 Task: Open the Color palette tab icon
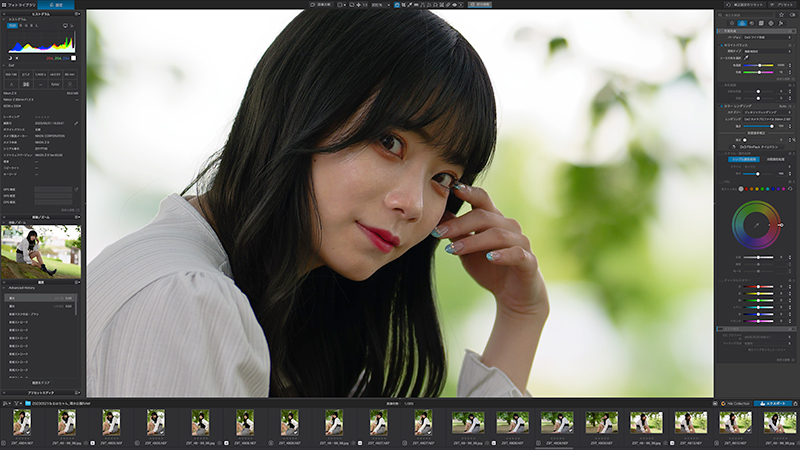click(742, 23)
